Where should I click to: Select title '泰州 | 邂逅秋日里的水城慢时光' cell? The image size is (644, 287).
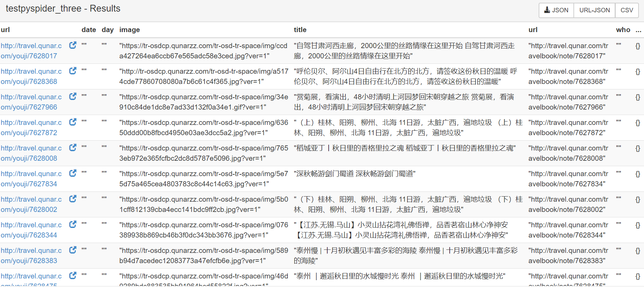[400, 276]
